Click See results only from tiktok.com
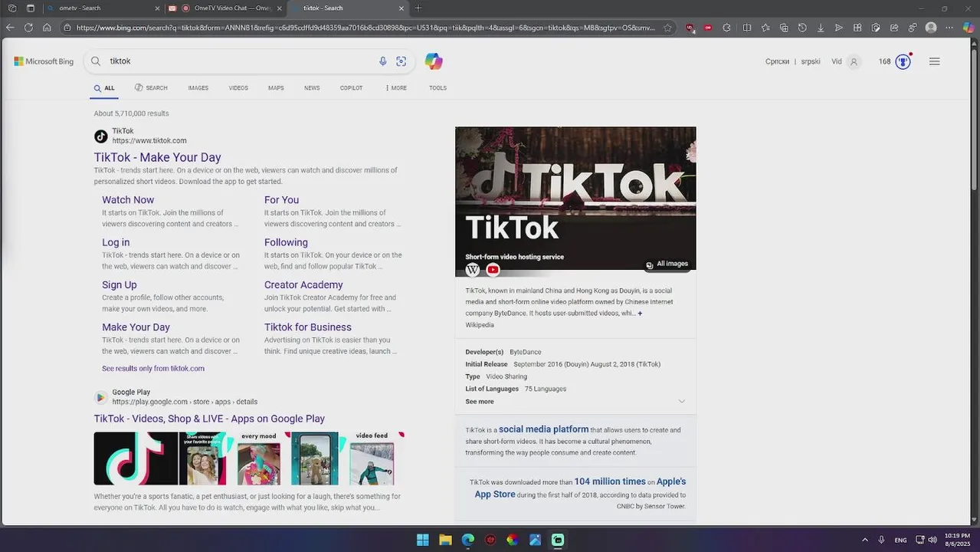 tap(153, 369)
